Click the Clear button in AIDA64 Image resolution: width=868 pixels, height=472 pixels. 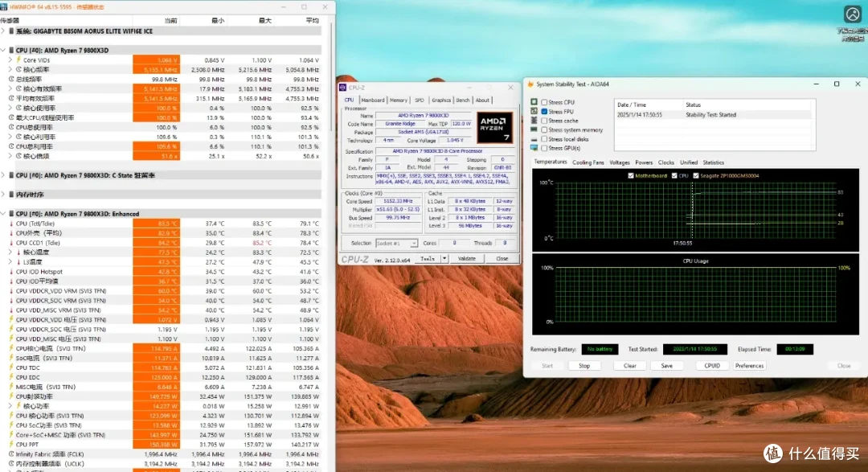(629, 366)
